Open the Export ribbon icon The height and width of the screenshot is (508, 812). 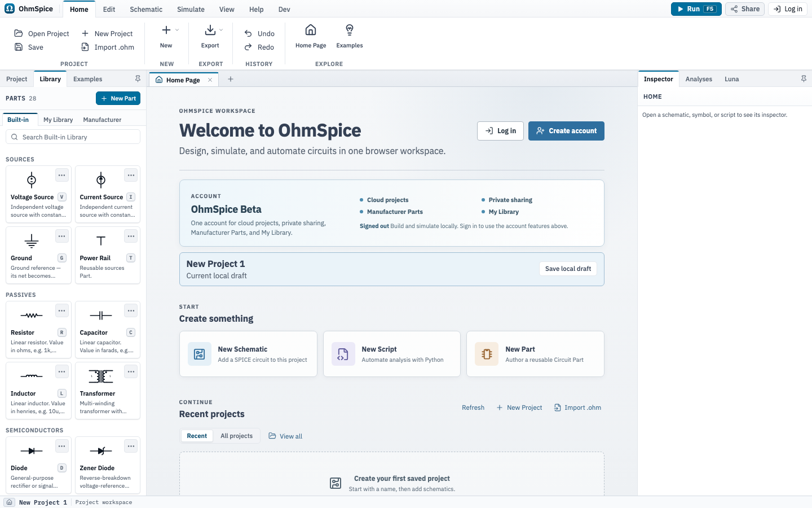pyautogui.click(x=210, y=30)
